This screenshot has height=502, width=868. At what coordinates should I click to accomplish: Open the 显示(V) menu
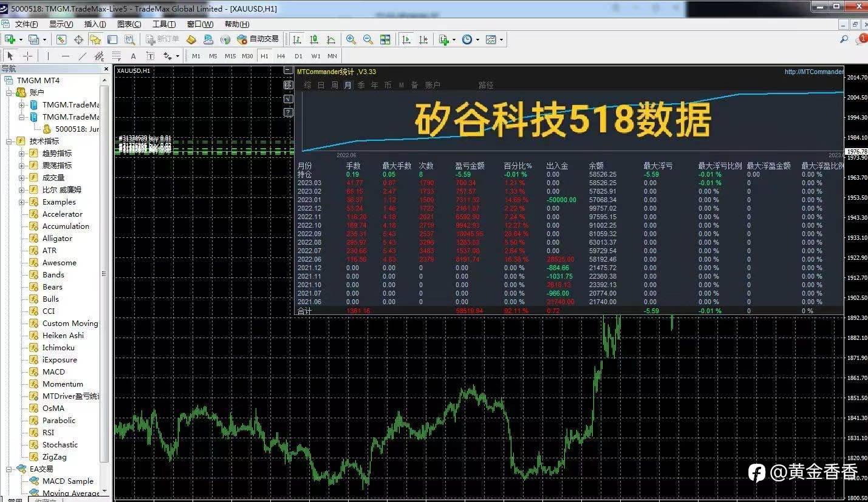tap(61, 24)
